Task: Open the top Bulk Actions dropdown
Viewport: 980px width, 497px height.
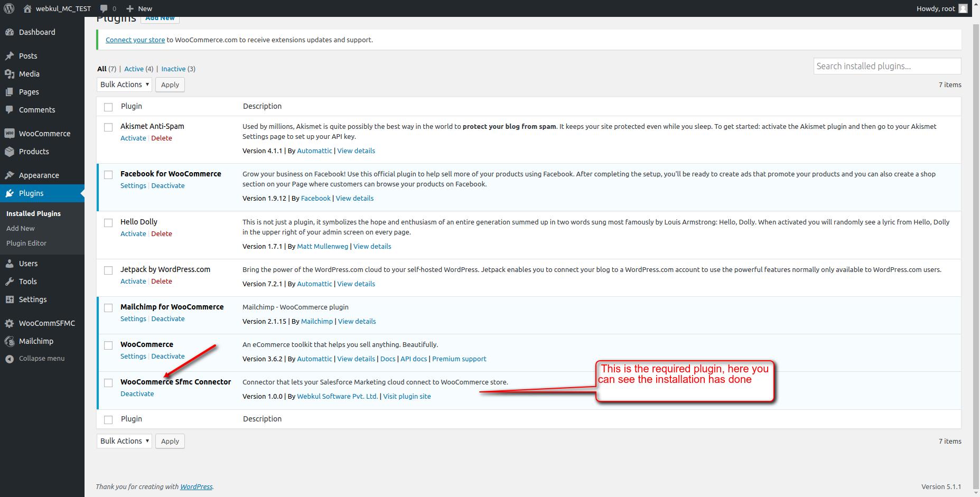Action: (x=124, y=85)
